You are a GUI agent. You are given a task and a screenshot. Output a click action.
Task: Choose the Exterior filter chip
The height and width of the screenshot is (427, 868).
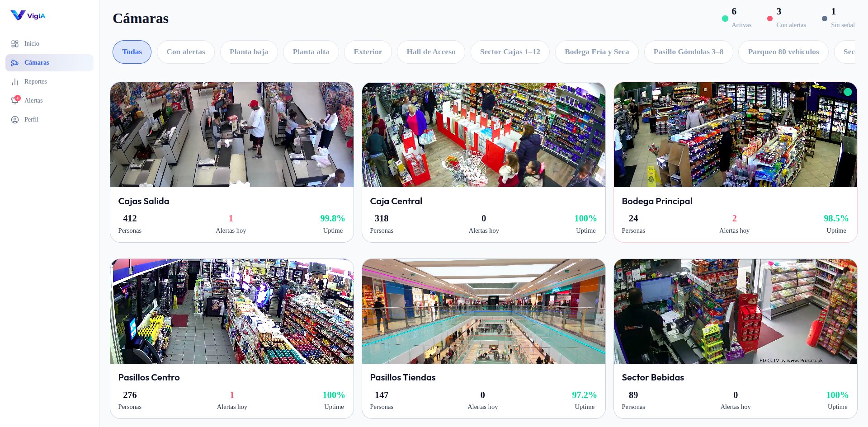click(368, 52)
